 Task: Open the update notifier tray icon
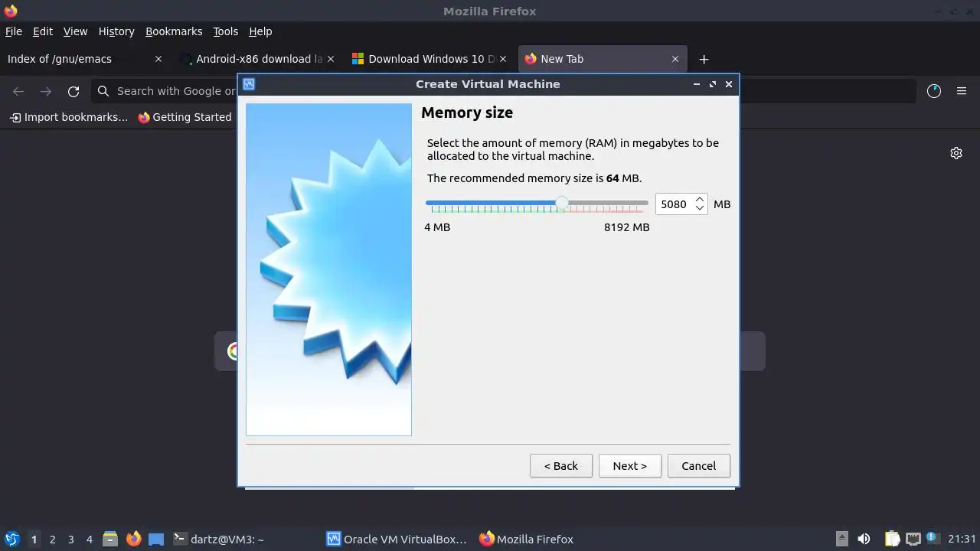click(x=933, y=538)
